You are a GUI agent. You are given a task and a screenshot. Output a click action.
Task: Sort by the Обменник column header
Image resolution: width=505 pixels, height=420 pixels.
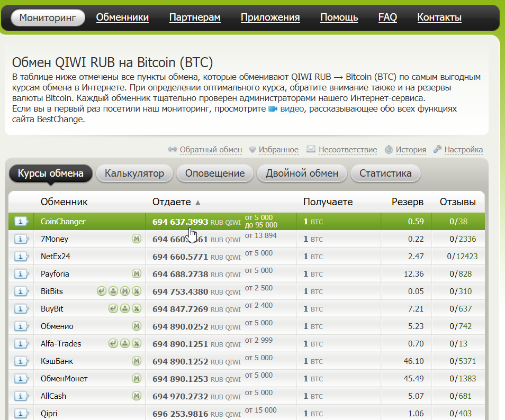pyautogui.click(x=64, y=202)
